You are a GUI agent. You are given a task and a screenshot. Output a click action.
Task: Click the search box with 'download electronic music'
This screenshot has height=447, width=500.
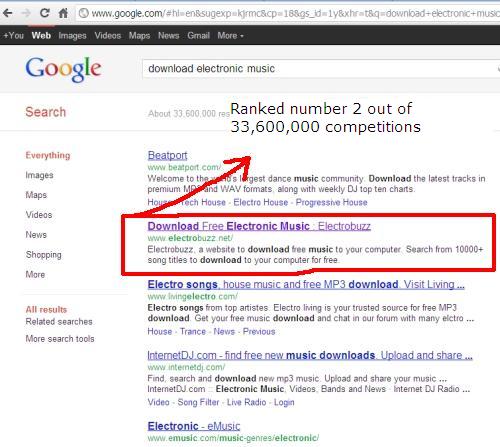pyautogui.click(x=320, y=69)
